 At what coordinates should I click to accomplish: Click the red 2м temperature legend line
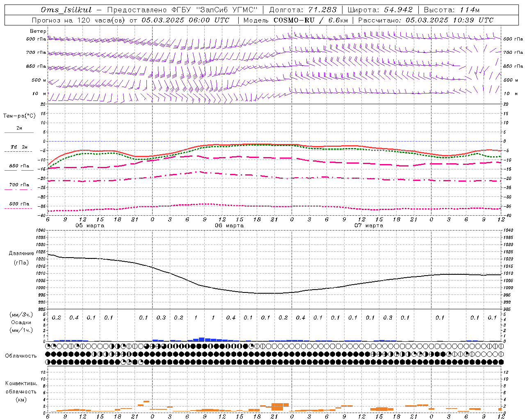19,132
